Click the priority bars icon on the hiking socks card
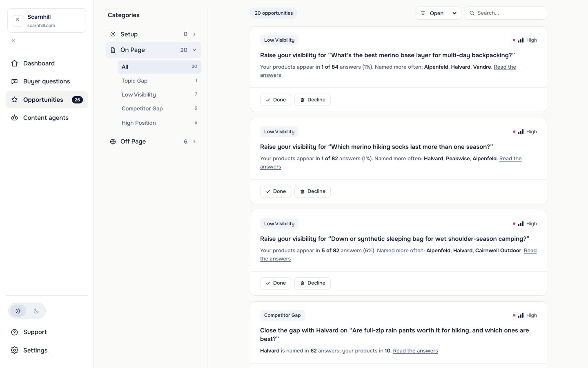Screen dimensions: 588x368 click(521, 132)
